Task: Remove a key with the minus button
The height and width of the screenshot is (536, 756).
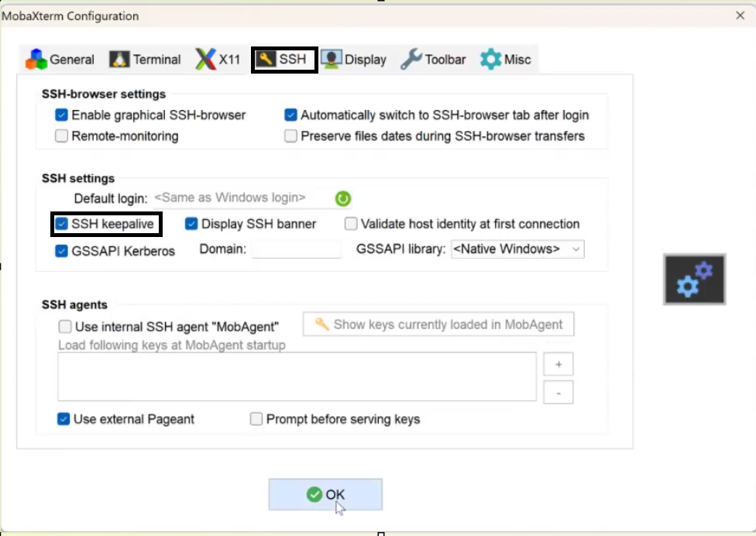Action: [x=558, y=393]
